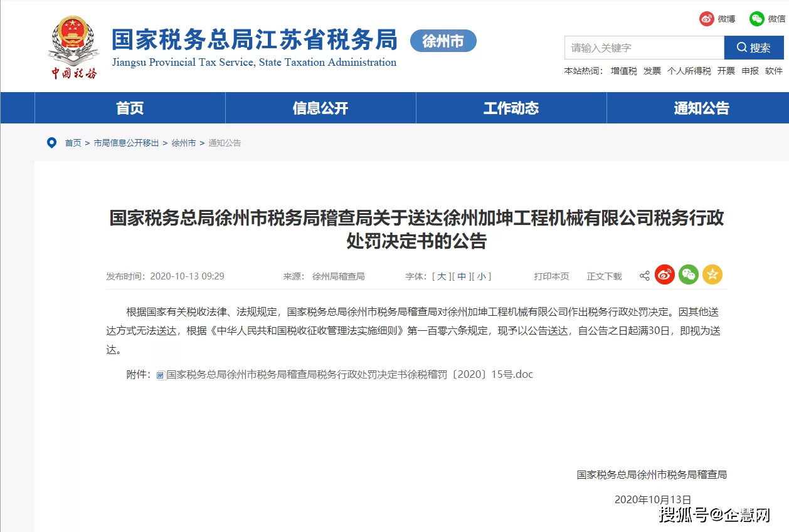Click the WeChat icon in top header
The width and height of the screenshot is (789, 532).
pos(757,19)
